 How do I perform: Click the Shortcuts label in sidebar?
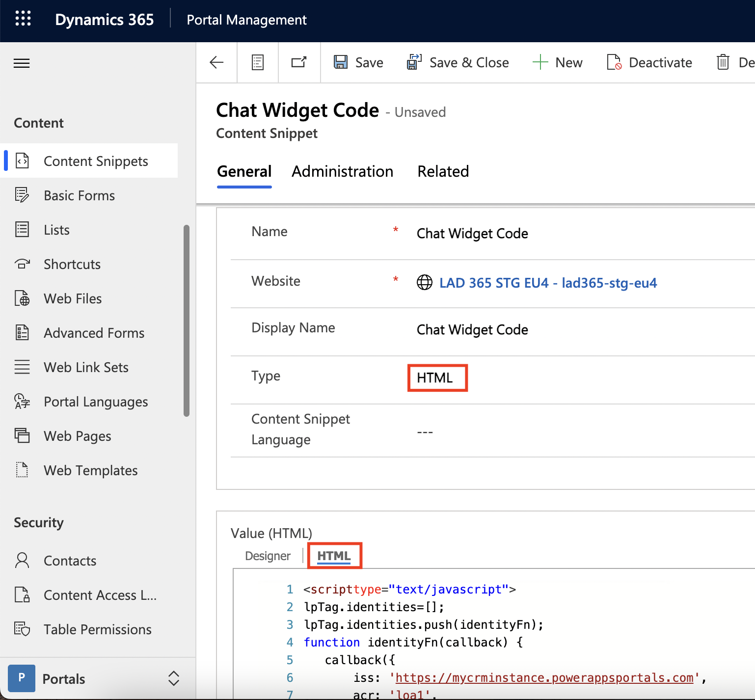[72, 264]
